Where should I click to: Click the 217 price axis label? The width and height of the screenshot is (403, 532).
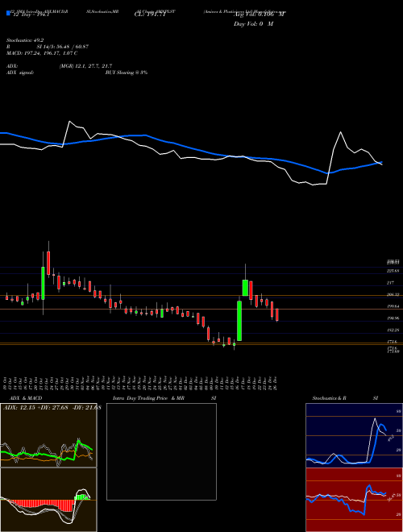point(390,283)
